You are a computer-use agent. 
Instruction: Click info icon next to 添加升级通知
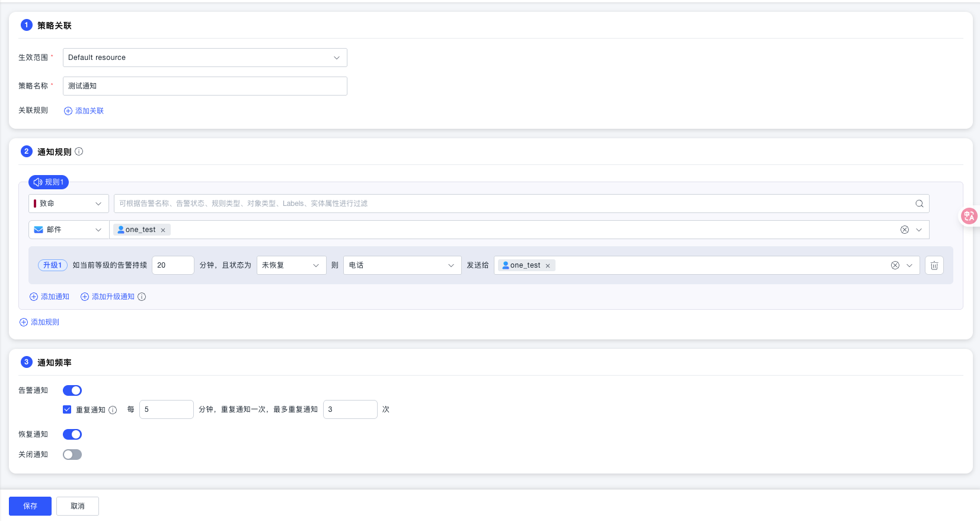point(142,297)
